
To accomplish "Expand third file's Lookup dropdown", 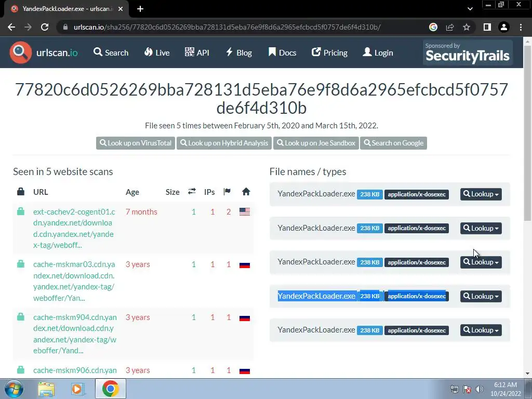I will 481,262.
